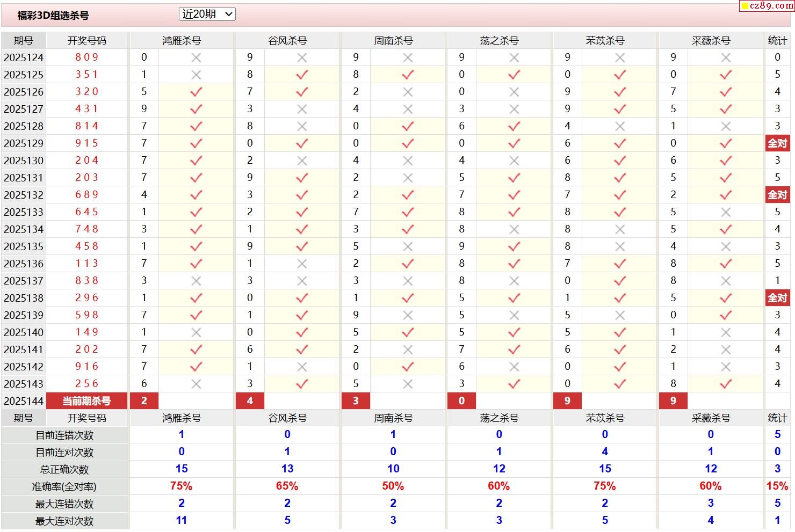The height and width of the screenshot is (532, 795).
Task: Click current kill number 0 under 荡之
Action: point(461,401)
